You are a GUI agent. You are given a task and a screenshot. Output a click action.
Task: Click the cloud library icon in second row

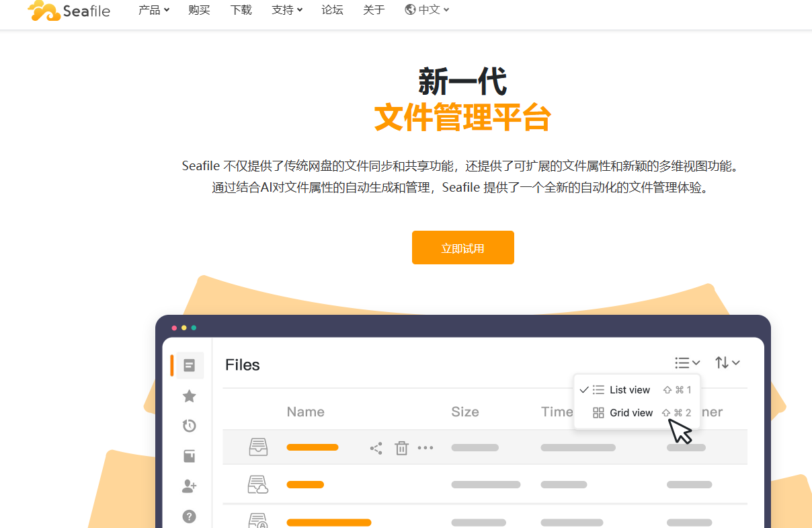pos(258,484)
